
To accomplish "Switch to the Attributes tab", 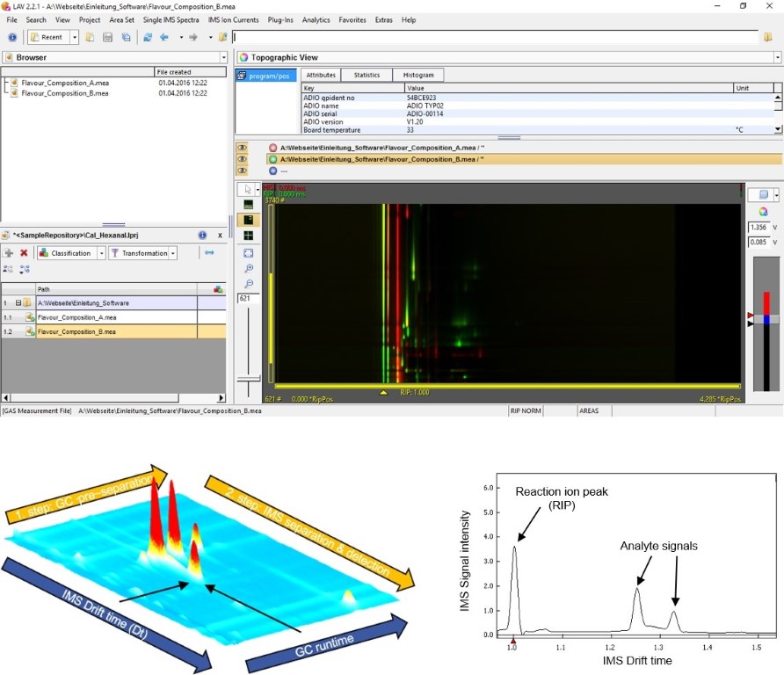I will [x=321, y=75].
